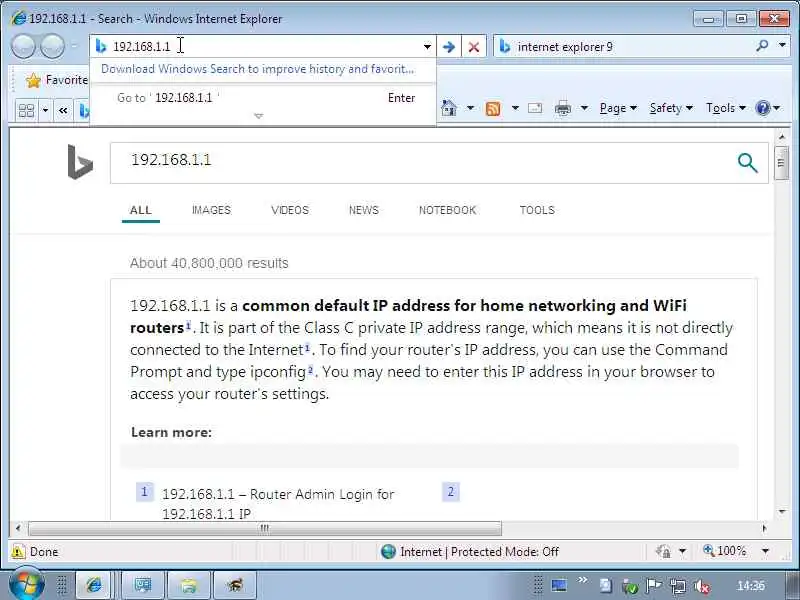Open Favorites with the star icon
The width and height of the screenshot is (800, 600).
(x=33, y=80)
